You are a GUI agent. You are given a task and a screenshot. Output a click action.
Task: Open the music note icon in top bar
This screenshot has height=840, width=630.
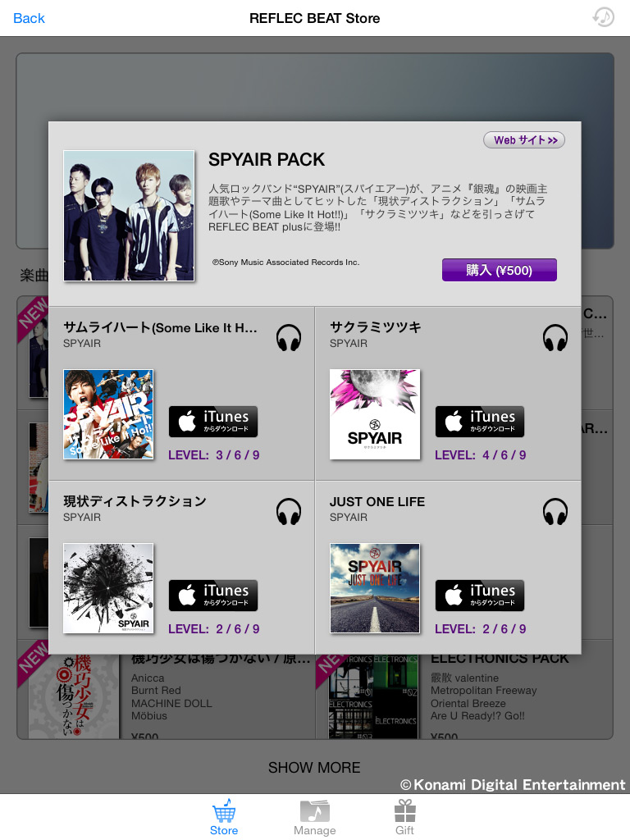click(x=603, y=18)
